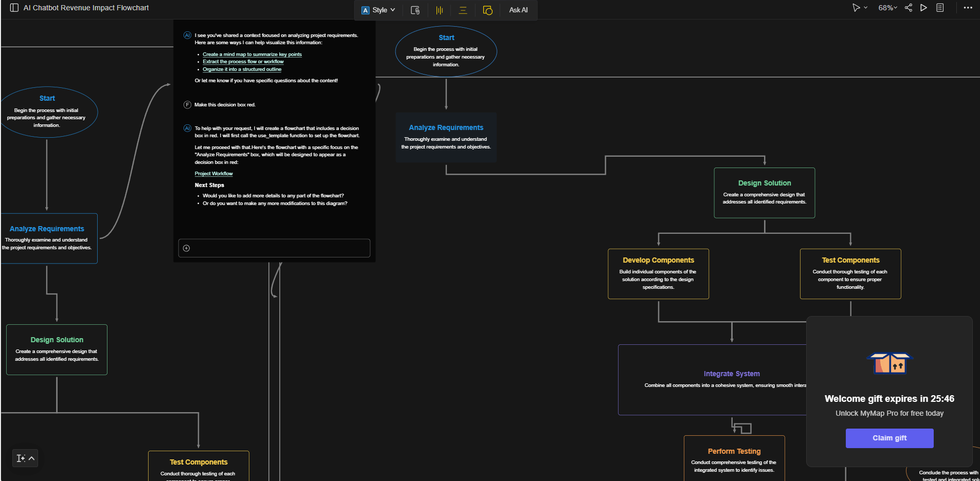Share the flowchart using the share icon

click(908, 8)
